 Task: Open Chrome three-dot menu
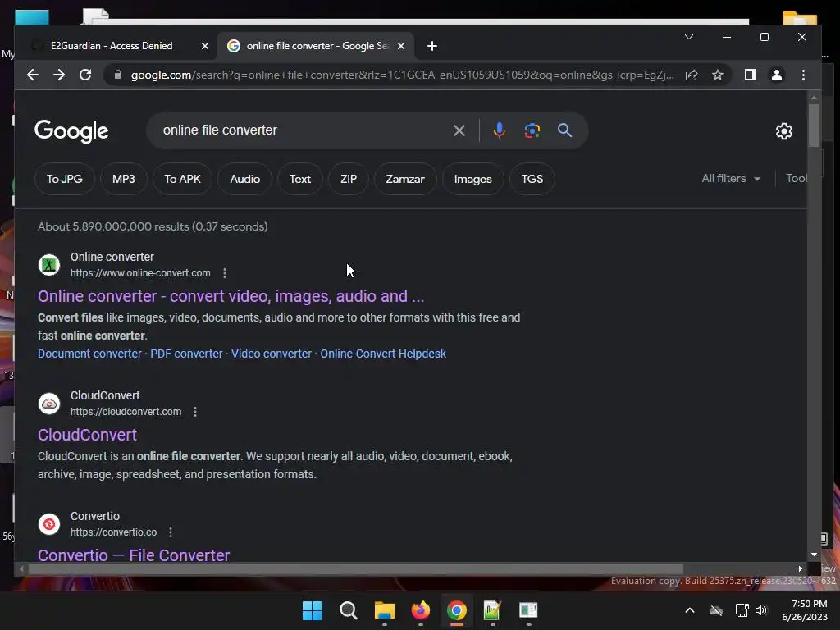[x=803, y=75]
